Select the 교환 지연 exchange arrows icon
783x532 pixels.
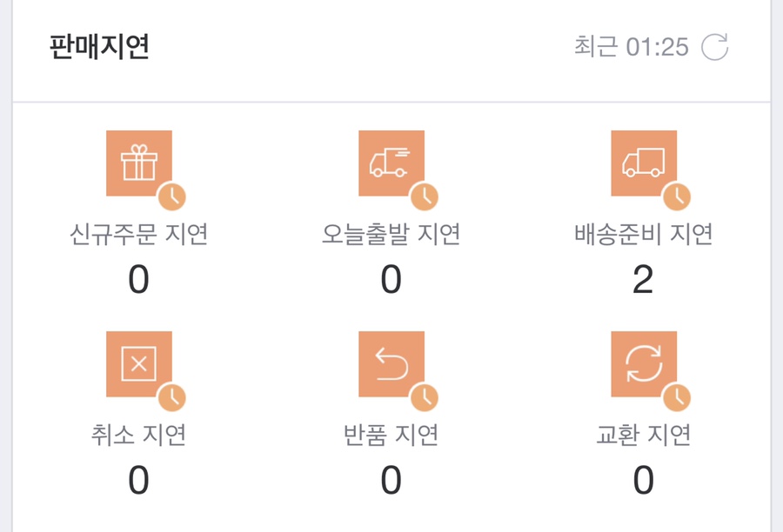[x=644, y=364]
